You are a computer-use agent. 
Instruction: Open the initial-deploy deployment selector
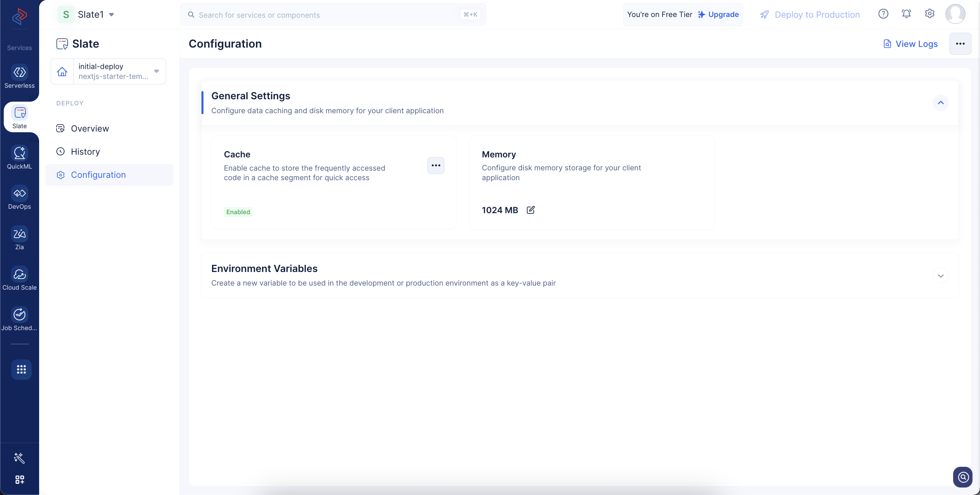coord(109,71)
